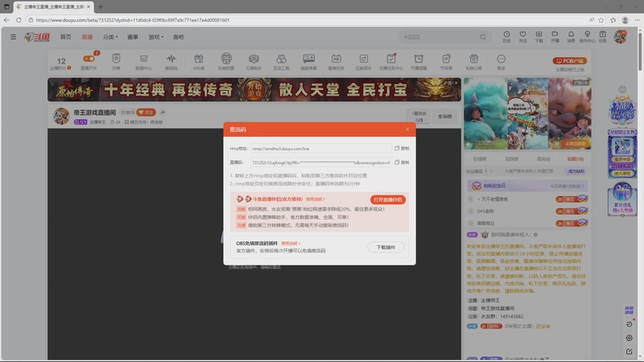Viewport: 644px width, 362px height.
Task: Open 下载 download icon
Action: 539,36
